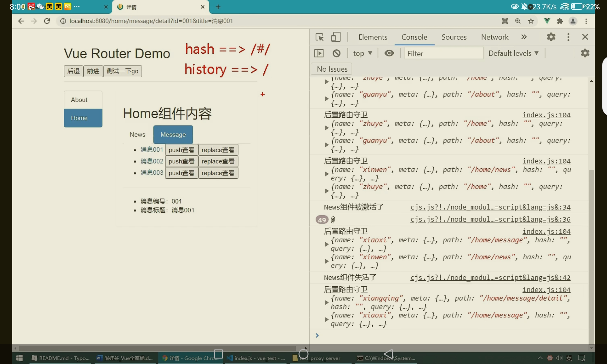
Task: Bookmark page with the star icon
Action: click(531, 21)
